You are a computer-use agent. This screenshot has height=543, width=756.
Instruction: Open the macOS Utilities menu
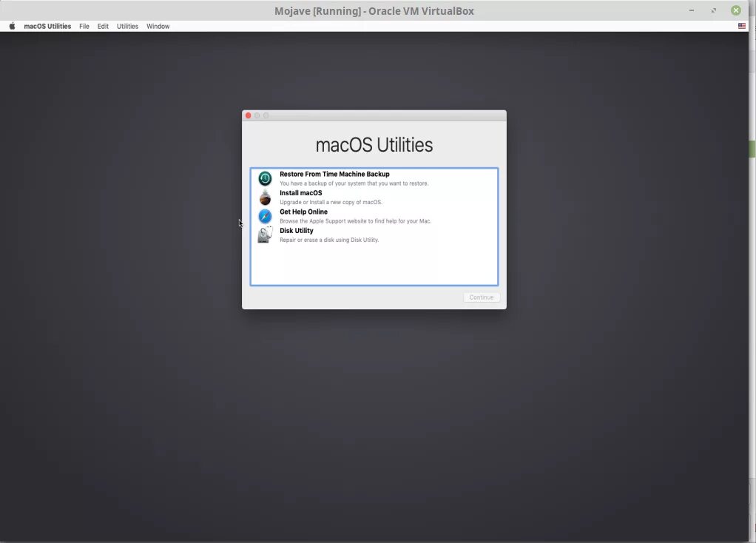(x=47, y=26)
